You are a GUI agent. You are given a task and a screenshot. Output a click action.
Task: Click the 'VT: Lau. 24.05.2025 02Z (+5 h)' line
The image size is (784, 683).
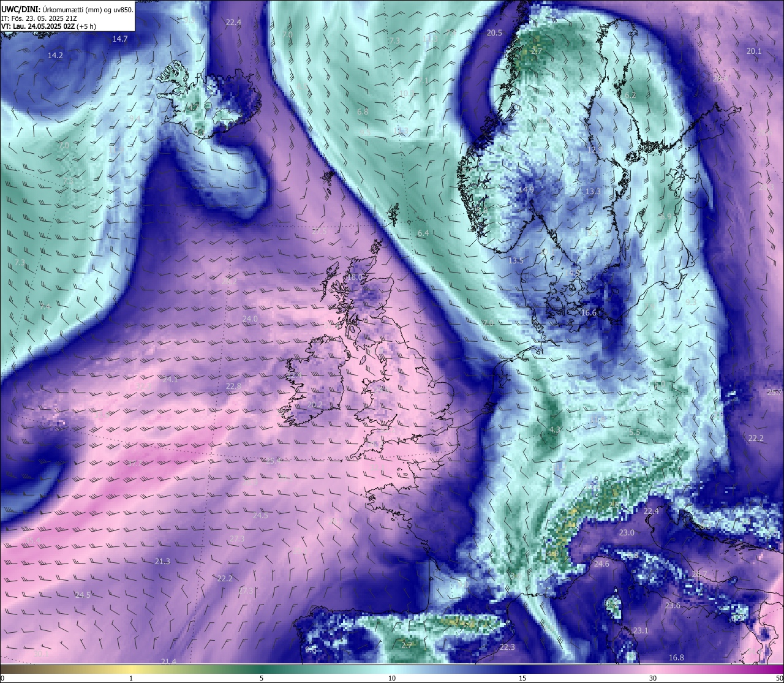click(x=48, y=26)
